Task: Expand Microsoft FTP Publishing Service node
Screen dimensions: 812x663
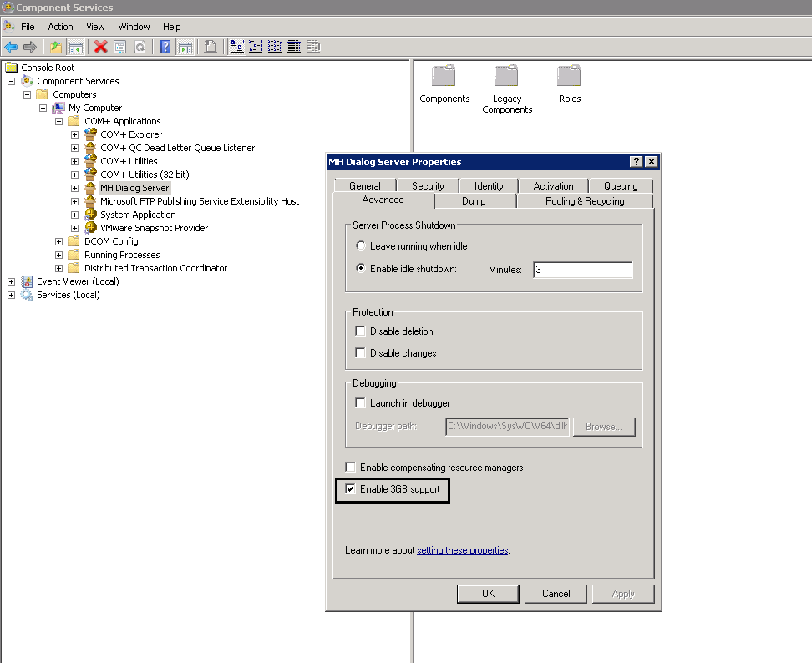Action: point(75,202)
